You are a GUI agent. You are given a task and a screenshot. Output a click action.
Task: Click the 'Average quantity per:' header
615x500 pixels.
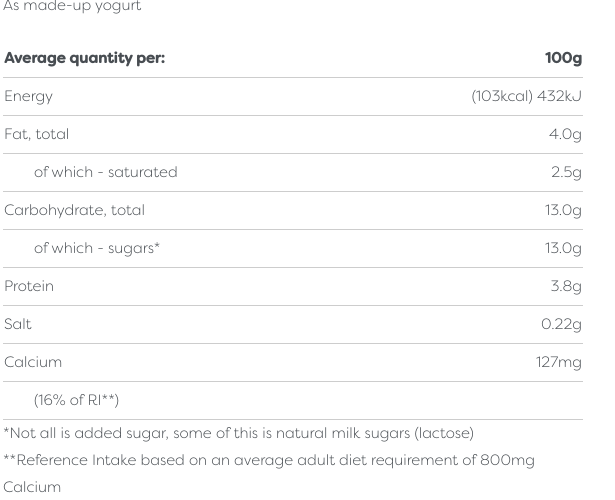coord(85,58)
